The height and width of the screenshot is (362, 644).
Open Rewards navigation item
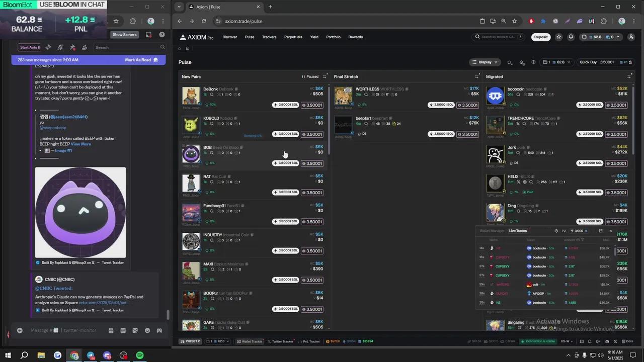coord(356,37)
